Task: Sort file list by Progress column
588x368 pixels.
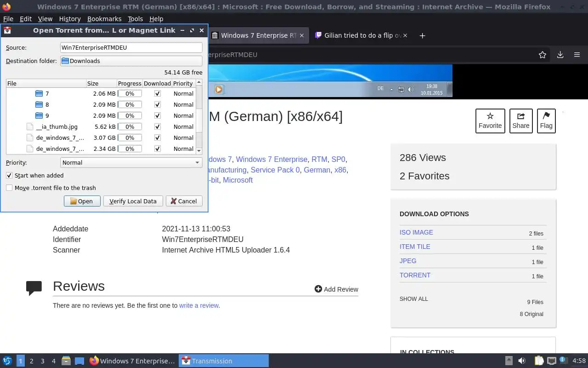Action: (130, 83)
